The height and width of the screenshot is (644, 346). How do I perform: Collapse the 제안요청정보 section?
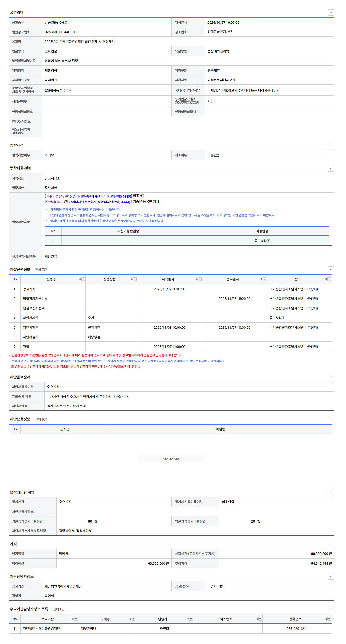pyautogui.click(x=331, y=419)
